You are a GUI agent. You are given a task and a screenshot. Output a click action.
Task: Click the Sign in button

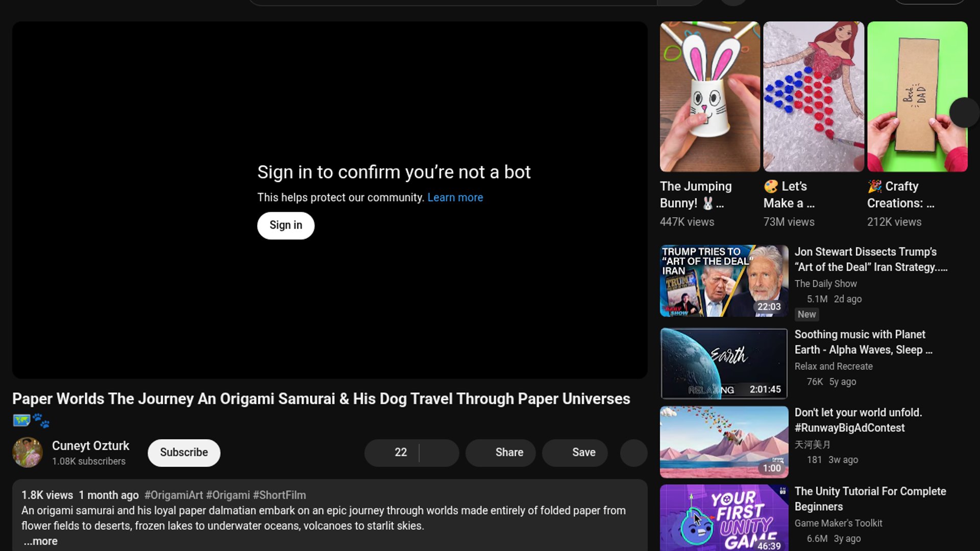pyautogui.click(x=285, y=226)
